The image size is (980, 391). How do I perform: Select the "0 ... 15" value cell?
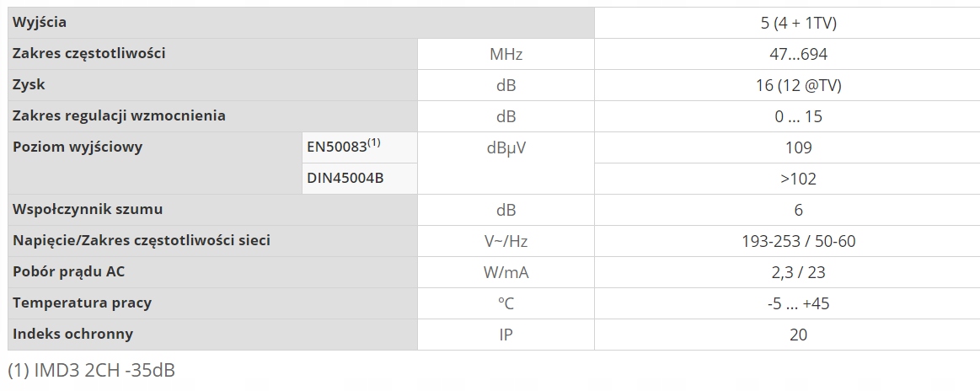point(798,117)
